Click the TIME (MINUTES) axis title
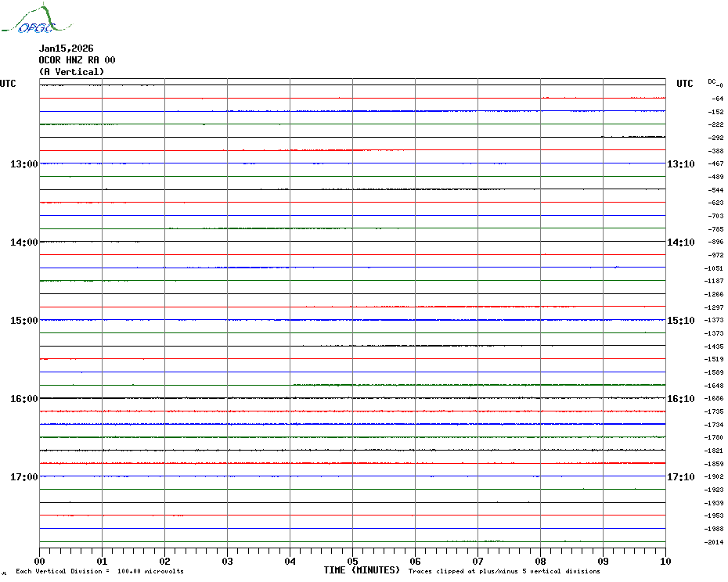 point(362,570)
